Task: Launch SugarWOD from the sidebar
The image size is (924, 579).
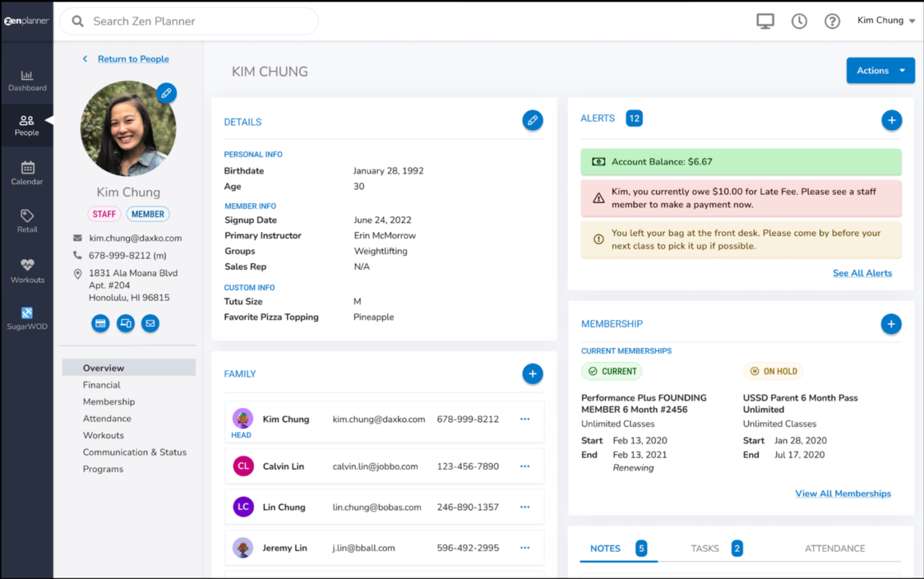Action: 27,318
